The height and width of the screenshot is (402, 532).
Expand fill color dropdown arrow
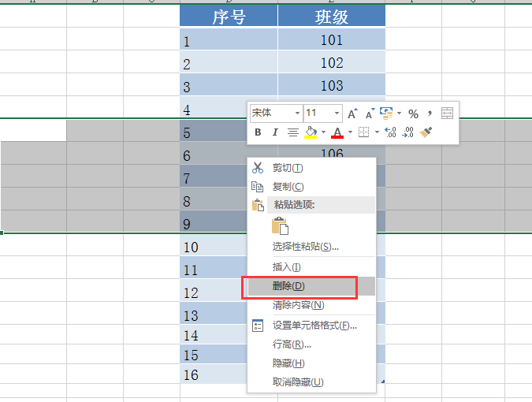323,132
